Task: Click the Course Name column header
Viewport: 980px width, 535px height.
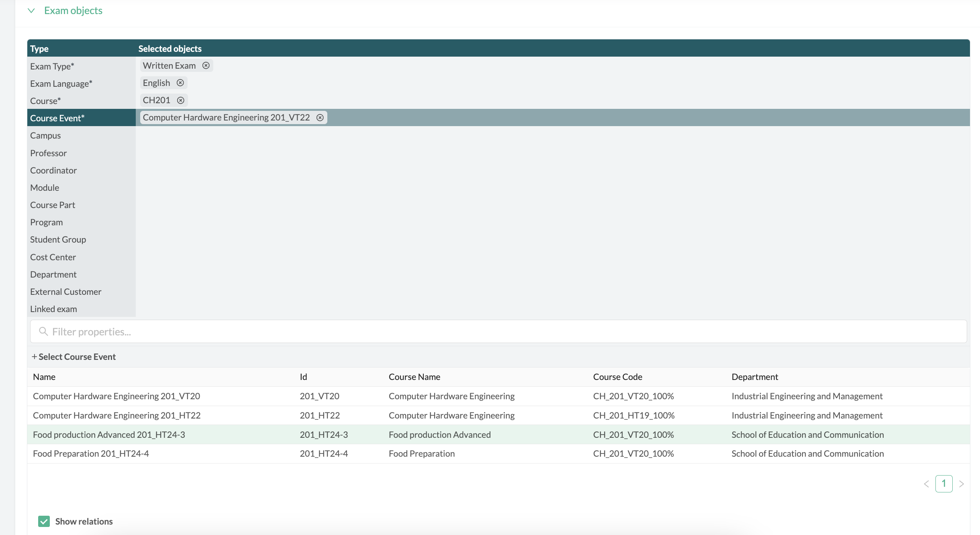Action: 414,377
